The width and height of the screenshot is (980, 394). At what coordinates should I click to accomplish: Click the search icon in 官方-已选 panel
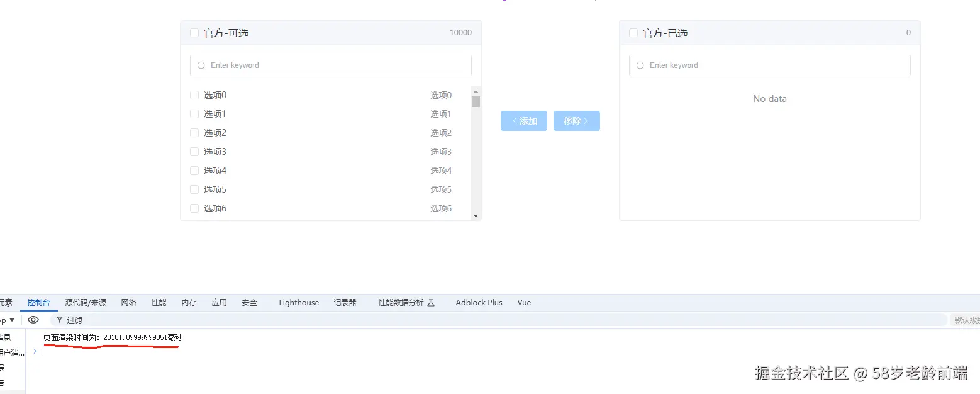click(x=640, y=65)
